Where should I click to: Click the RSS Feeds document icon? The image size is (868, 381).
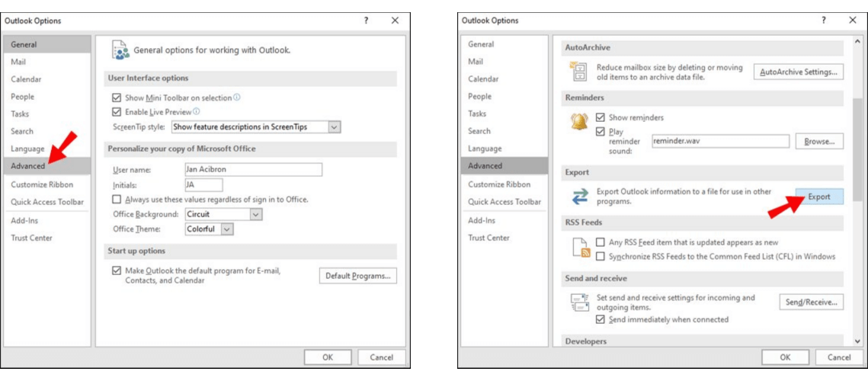click(581, 248)
